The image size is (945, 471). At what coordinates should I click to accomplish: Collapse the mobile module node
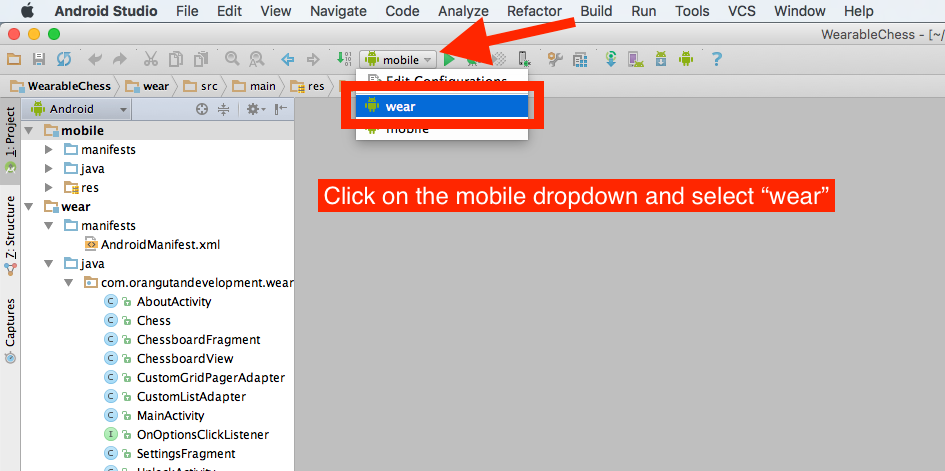click(29, 131)
